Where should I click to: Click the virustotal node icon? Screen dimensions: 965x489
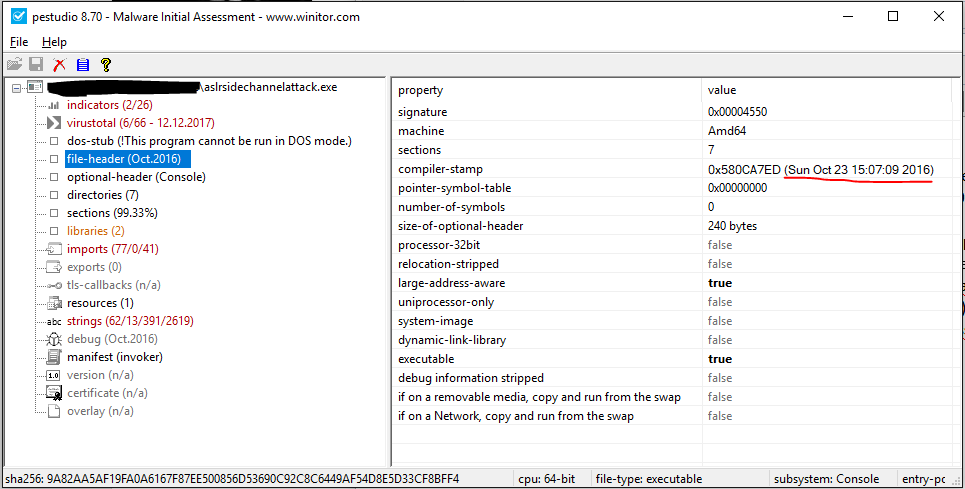point(54,123)
